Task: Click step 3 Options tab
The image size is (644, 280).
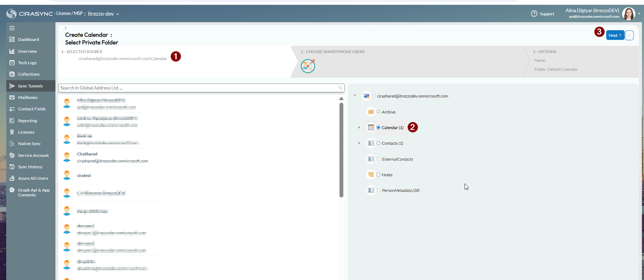Action: [582, 62]
